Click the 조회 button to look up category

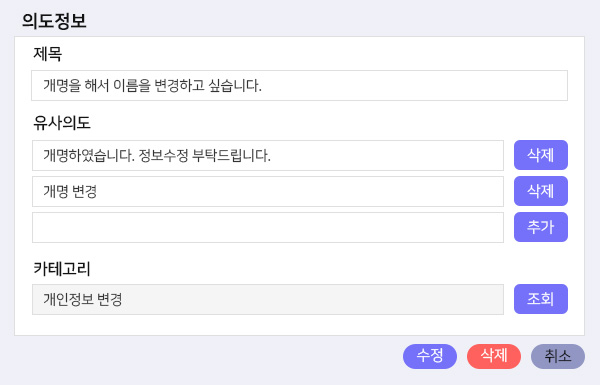pyautogui.click(x=540, y=299)
